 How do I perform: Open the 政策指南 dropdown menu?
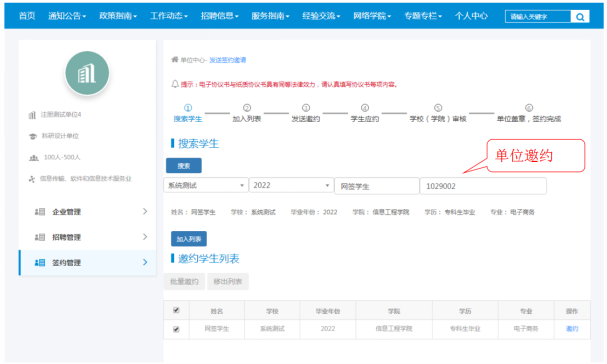[118, 16]
